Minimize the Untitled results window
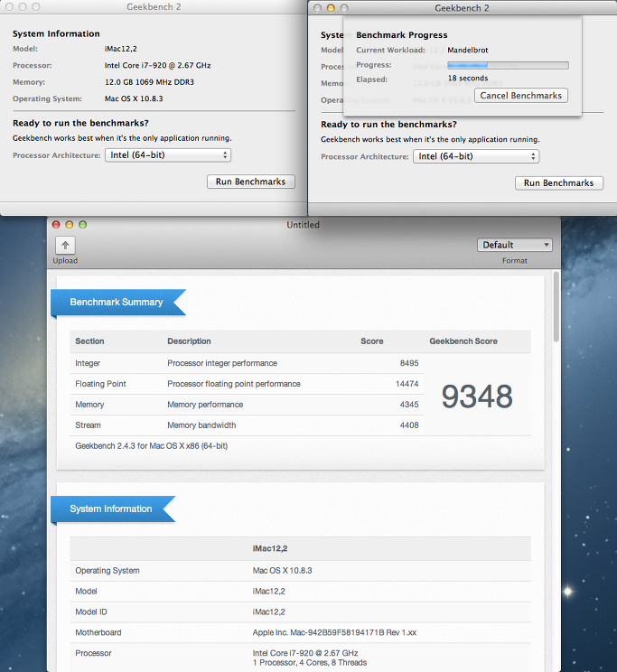 tap(69, 225)
